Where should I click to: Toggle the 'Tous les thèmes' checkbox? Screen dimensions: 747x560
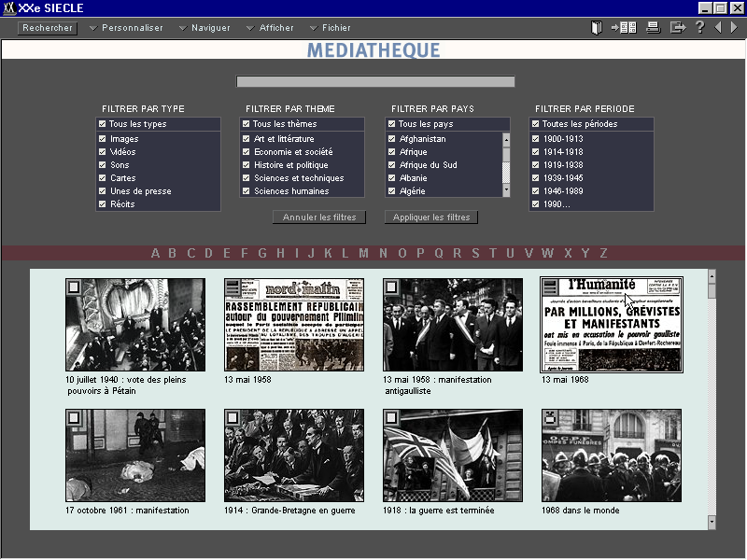coord(247,124)
